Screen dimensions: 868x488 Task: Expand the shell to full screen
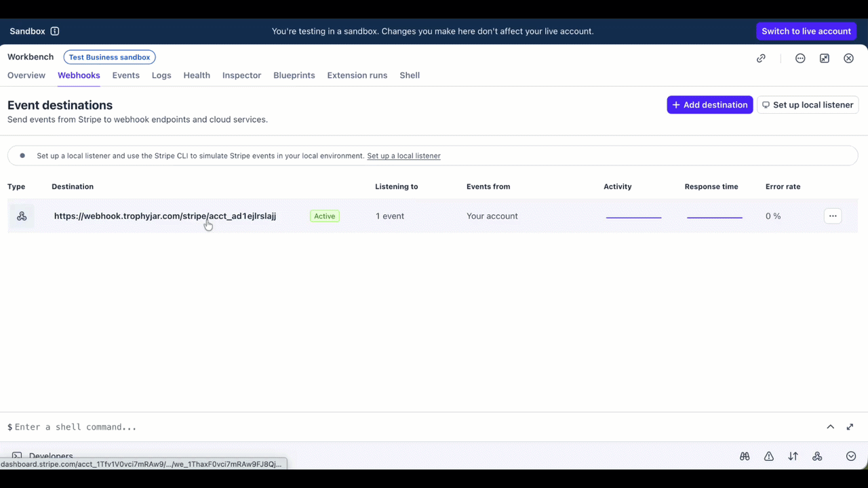click(850, 427)
